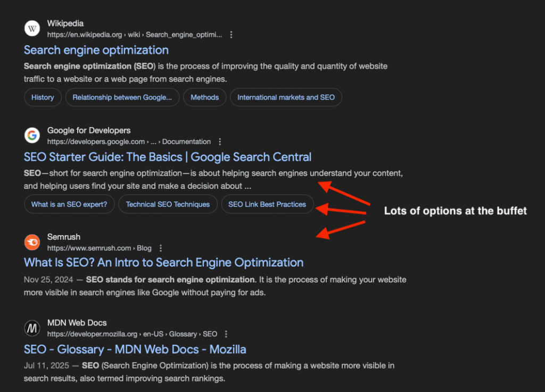This screenshot has width=545, height=392.
Task: Open the "SEO - Glossary - MDN Web Docs" link
Action: 135,349
